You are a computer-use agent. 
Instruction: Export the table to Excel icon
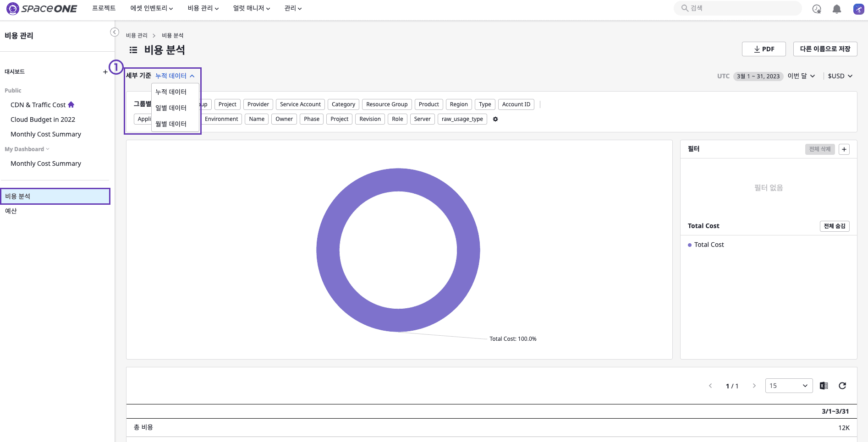pyautogui.click(x=824, y=386)
